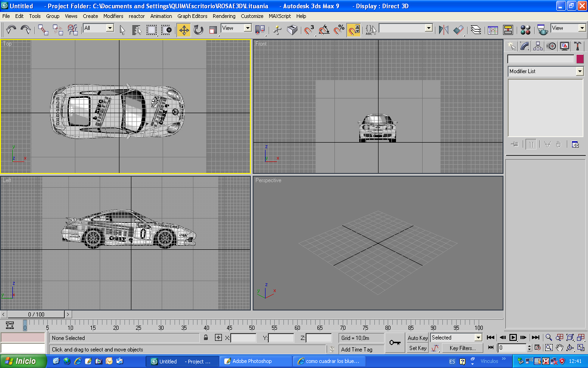Screen dimensions: 588x368
Task: Open the Reference Coordinate System dropdown
Action: pyautogui.click(x=236, y=28)
